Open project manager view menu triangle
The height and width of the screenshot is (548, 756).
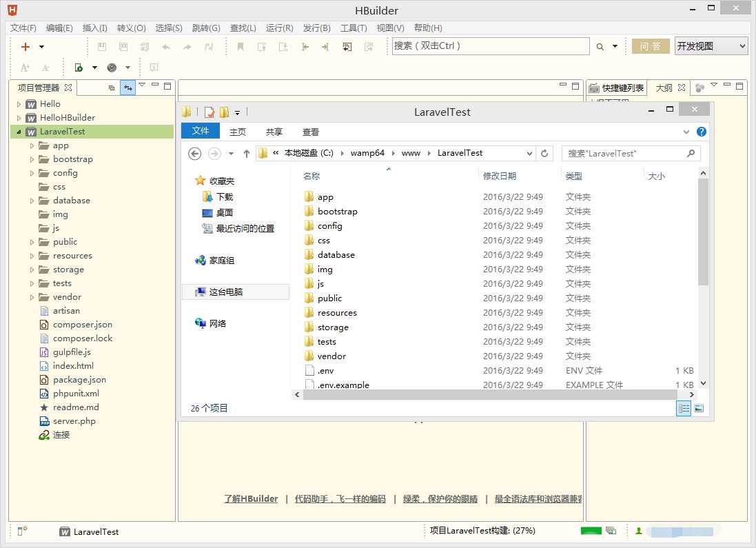pyautogui.click(x=142, y=85)
